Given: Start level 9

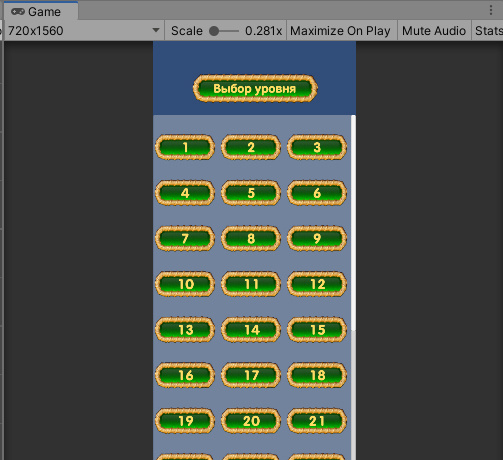Looking at the screenshot, I should [x=317, y=238].
